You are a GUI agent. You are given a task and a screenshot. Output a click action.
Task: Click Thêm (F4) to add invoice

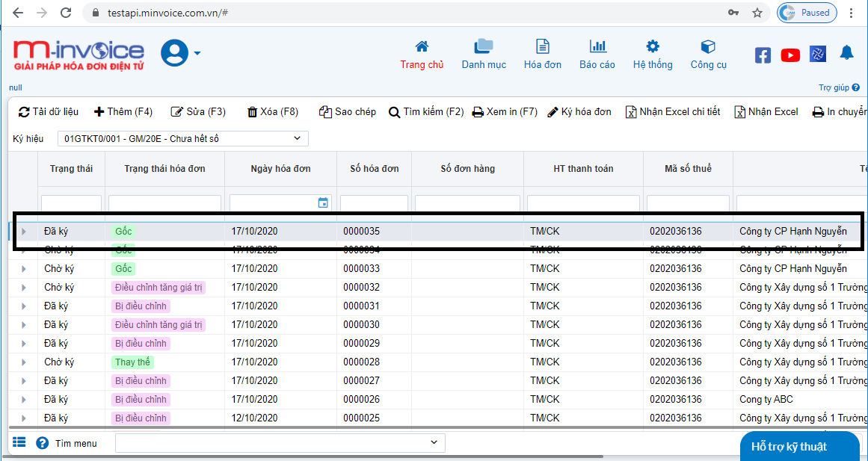tap(123, 112)
